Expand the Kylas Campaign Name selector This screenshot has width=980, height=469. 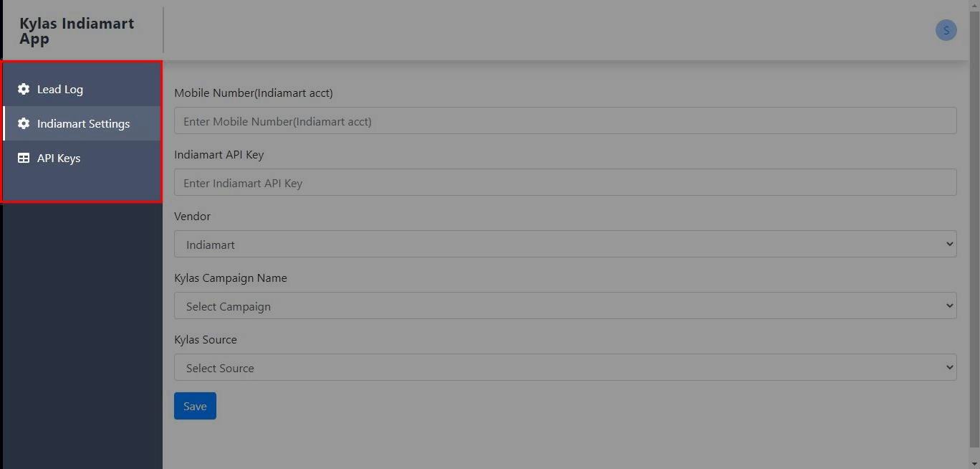pyautogui.click(x=565, y=305)
